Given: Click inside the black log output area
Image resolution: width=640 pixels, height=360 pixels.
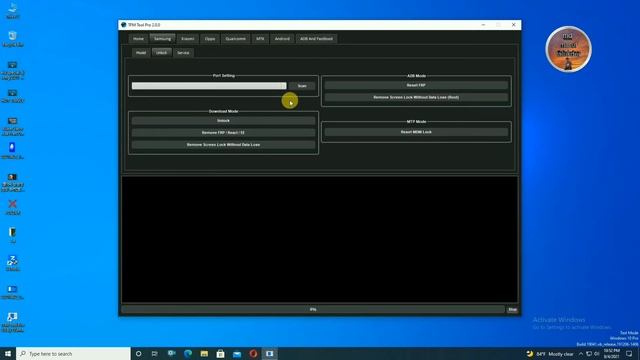Looking at the screenshot, I should pos(320,240).
